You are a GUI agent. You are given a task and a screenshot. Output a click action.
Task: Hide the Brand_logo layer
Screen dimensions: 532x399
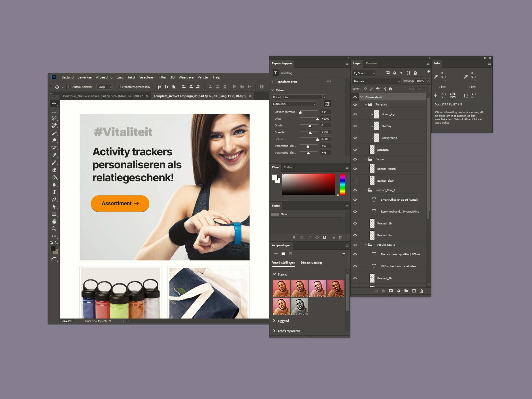coord(355,114)
